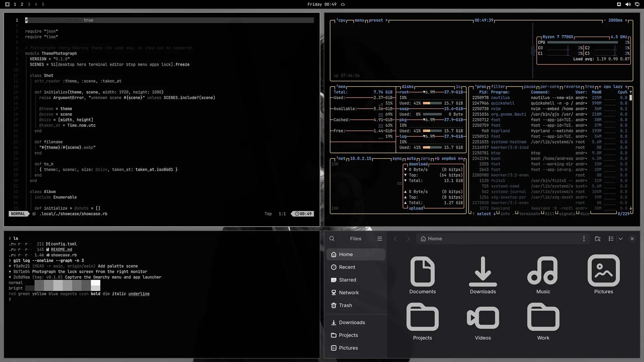Open the path bar three-dot menu
Viewport: 644px width, 362px height.
pyautogui.click(x=584, y=239)
